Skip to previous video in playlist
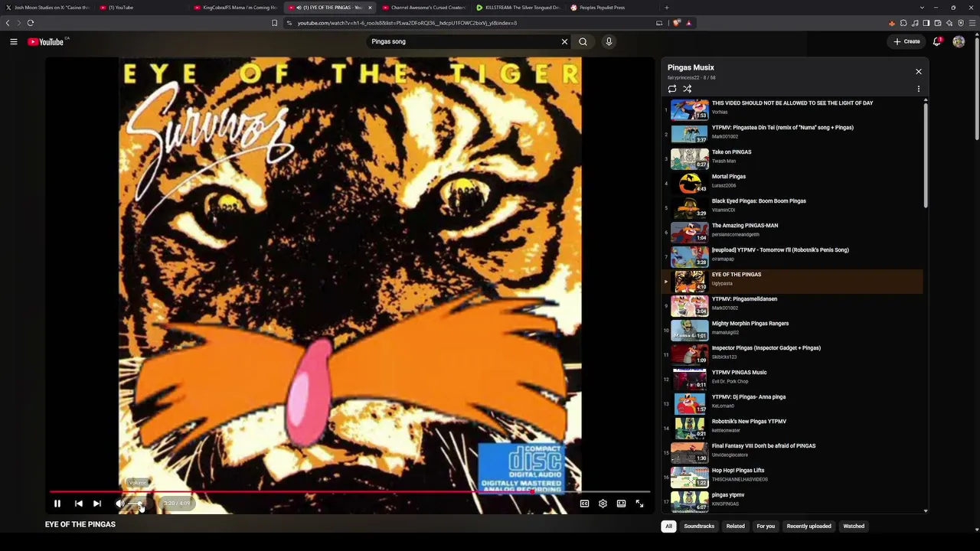The height and width of the screenshot is (551, 980). (x=78, y=504)
